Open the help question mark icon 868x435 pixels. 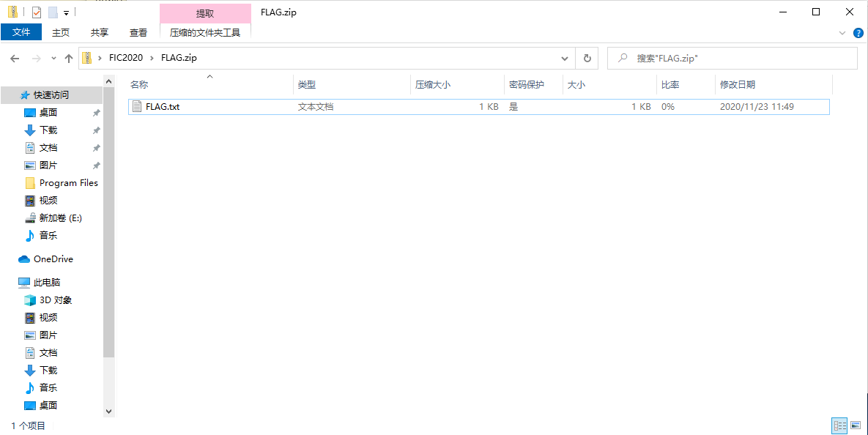856,33
